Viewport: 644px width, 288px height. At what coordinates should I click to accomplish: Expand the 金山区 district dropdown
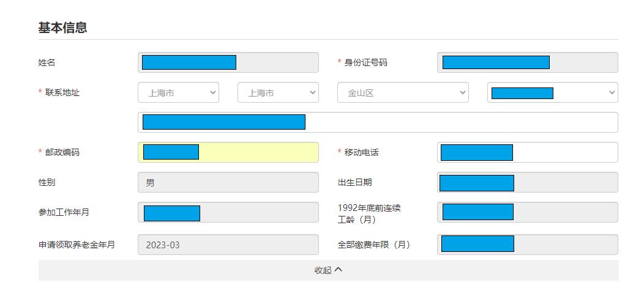pyautogui.click(x=402, y=93)
